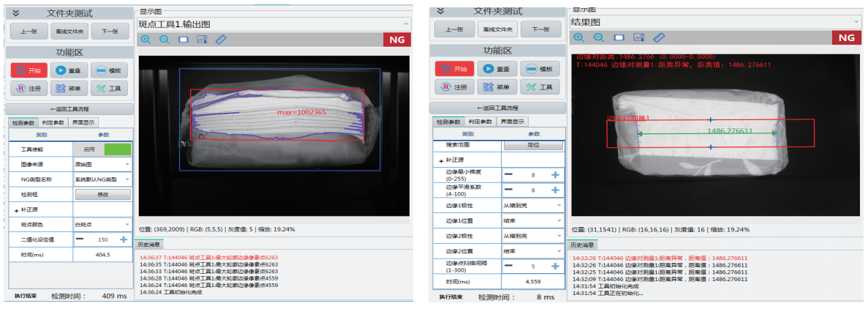This screenshot has height=309, width=868.
Task: Open 边缘2位置 dropdown
Action: (533, 251)
